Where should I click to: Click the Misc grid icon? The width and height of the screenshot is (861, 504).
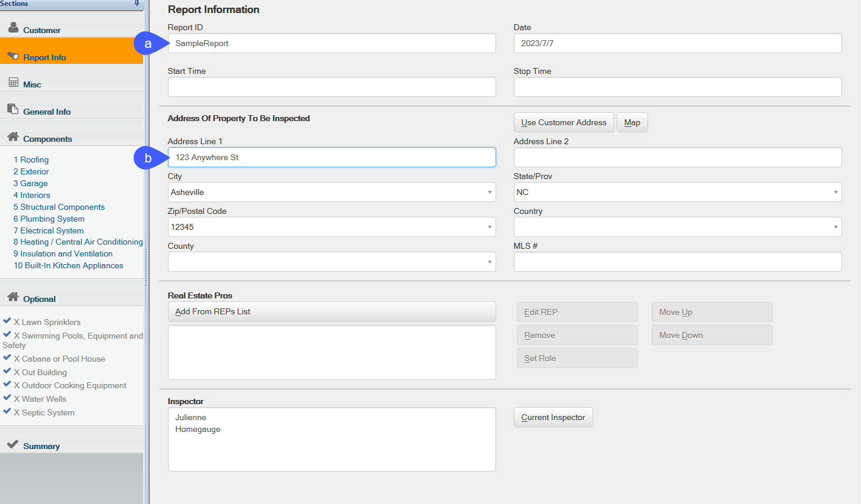[x=13, y=83]
